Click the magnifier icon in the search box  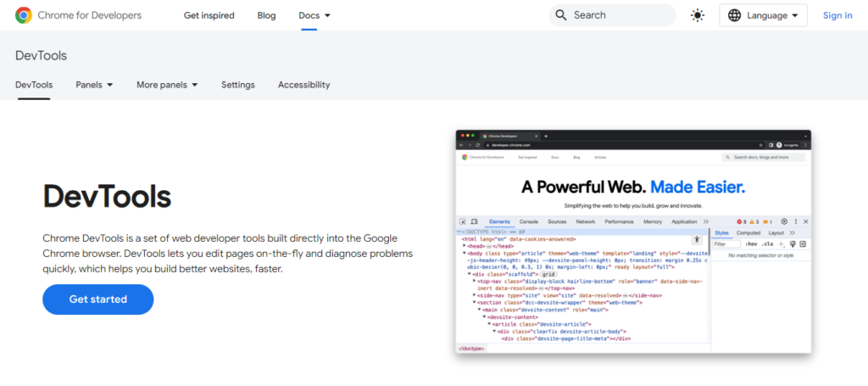[x=561, y=15]
